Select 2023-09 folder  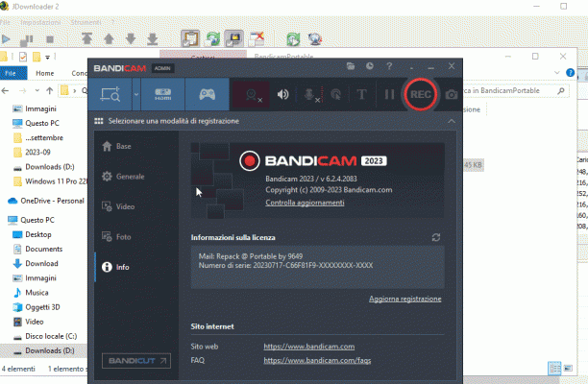pos(32,152)
